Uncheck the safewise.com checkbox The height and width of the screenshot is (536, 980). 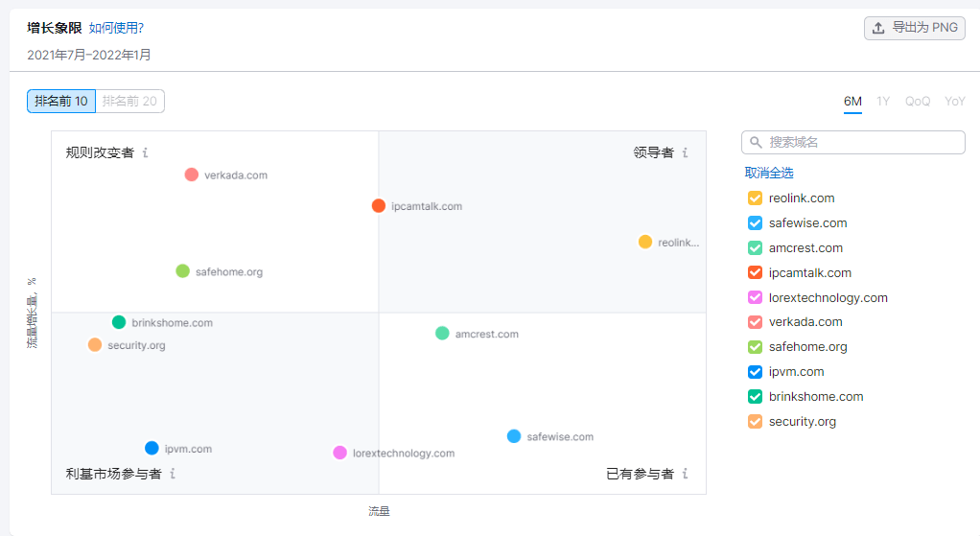(x=755, y=223)
